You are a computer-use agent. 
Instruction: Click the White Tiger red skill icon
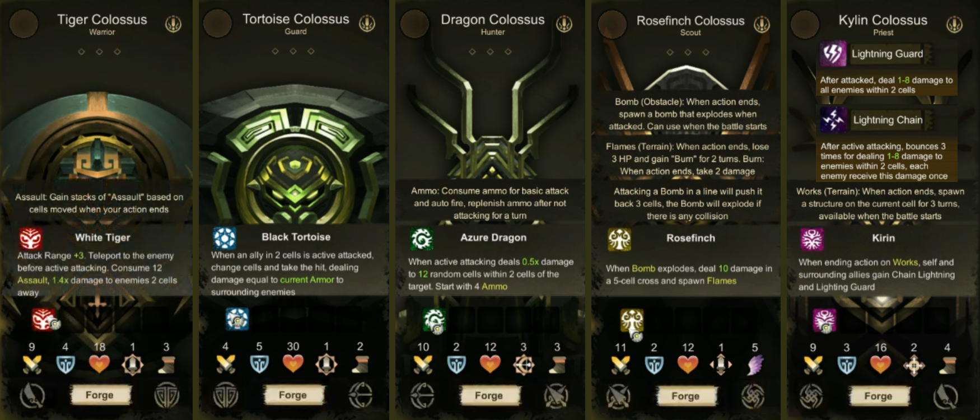(x=31, y=239)
